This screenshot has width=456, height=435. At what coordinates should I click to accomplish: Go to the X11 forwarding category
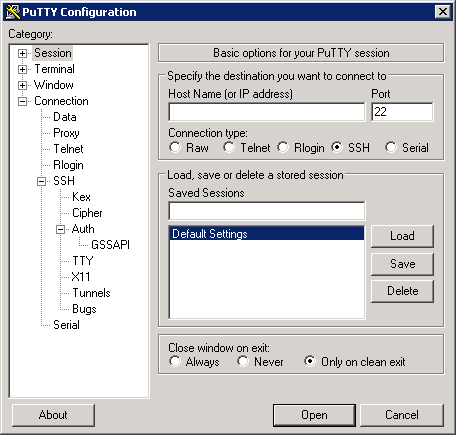(x=81, y=277)
